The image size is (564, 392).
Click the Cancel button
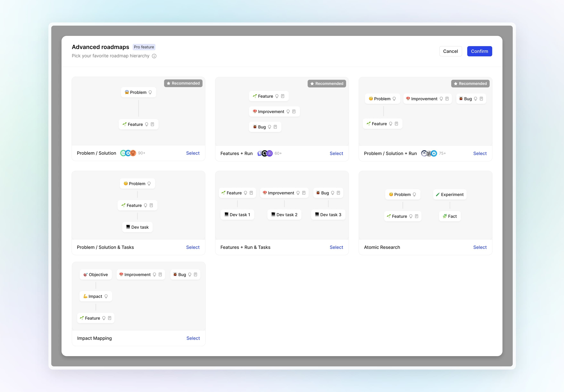[450, 51]
